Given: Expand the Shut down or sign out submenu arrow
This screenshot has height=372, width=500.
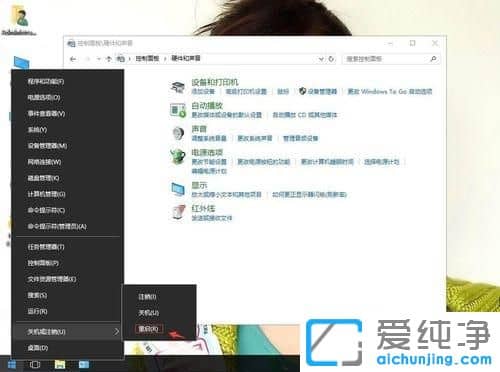Looking at the screenshot, I should pos(116,332).
